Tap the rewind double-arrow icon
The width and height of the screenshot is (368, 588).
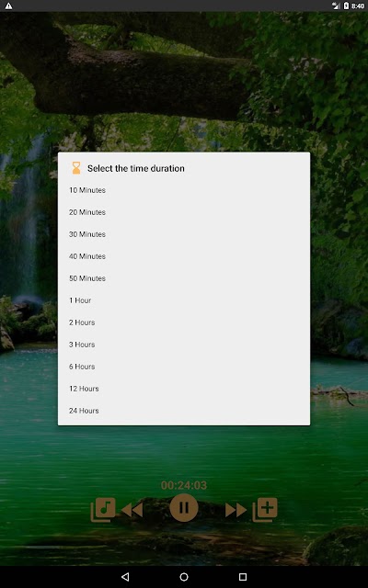[x=132, y=510]
